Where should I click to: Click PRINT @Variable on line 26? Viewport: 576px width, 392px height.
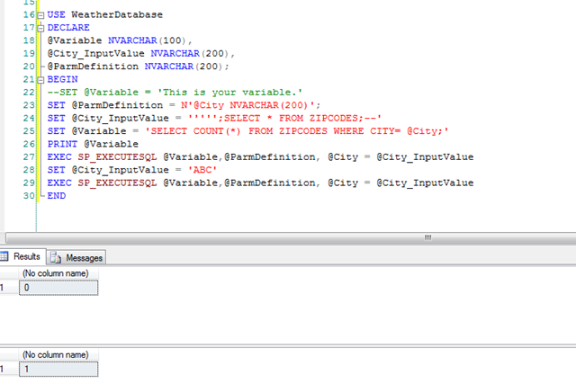pos(93,144)
